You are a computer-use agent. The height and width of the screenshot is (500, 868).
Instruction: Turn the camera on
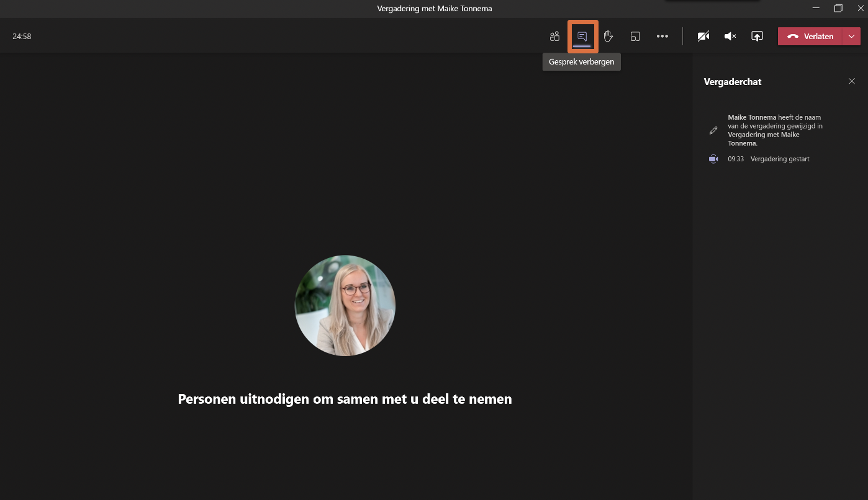tap(703, 37)
